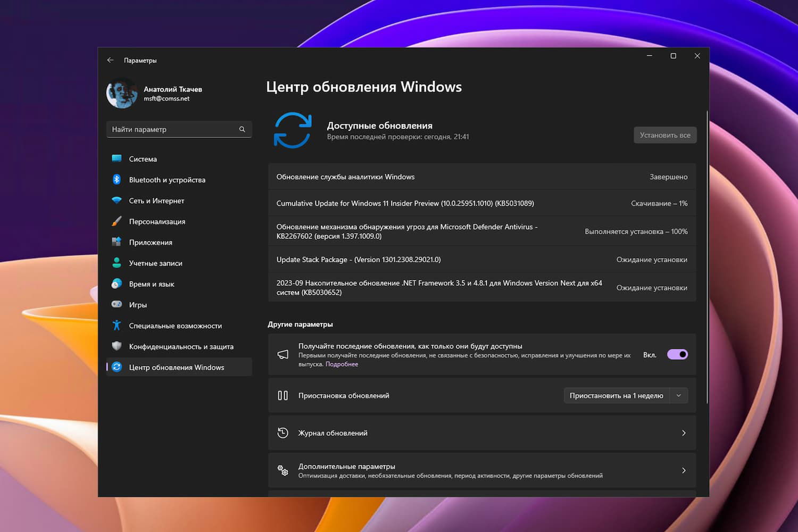Open the Система settings section
This screenshot has height=532, width=798.
tap(179, 159)
